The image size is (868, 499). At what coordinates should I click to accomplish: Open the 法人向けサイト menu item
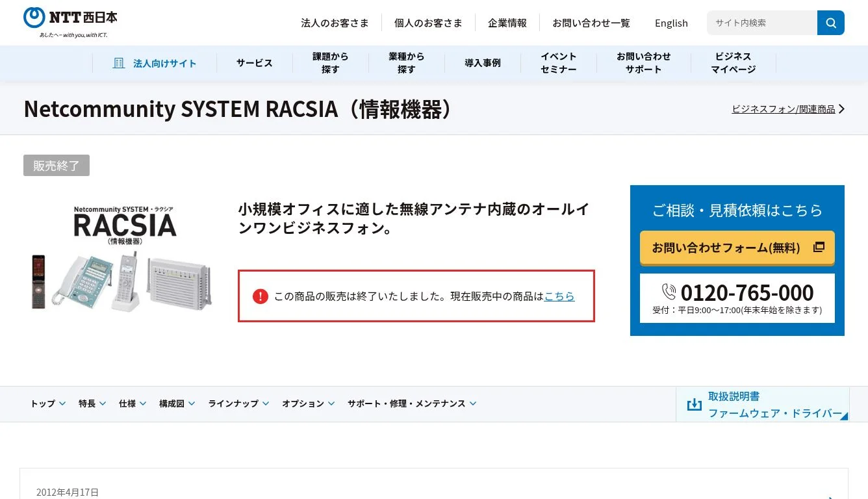(155, 63)
